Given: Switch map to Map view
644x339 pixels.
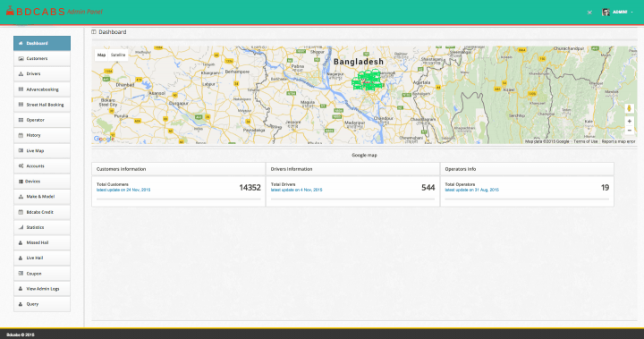Looking at the screenshot, I should point(101,55).
